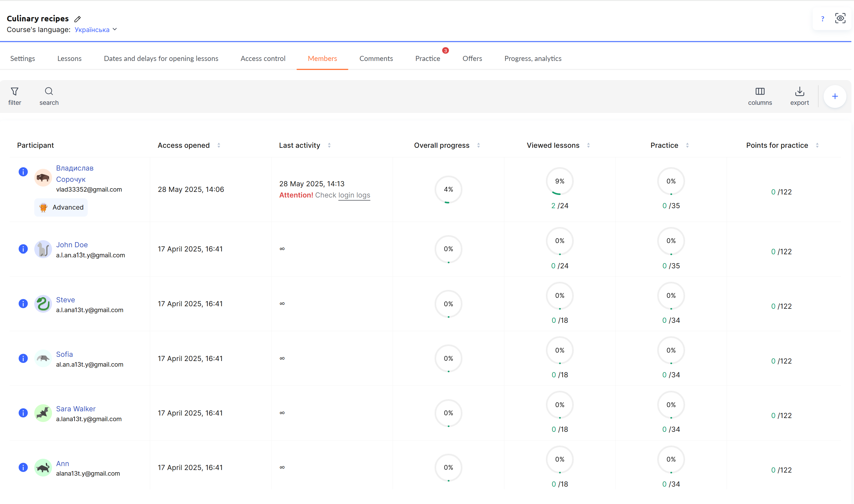Open the login logs link
This screenshot has height=504, width=854.
[354, 195]
